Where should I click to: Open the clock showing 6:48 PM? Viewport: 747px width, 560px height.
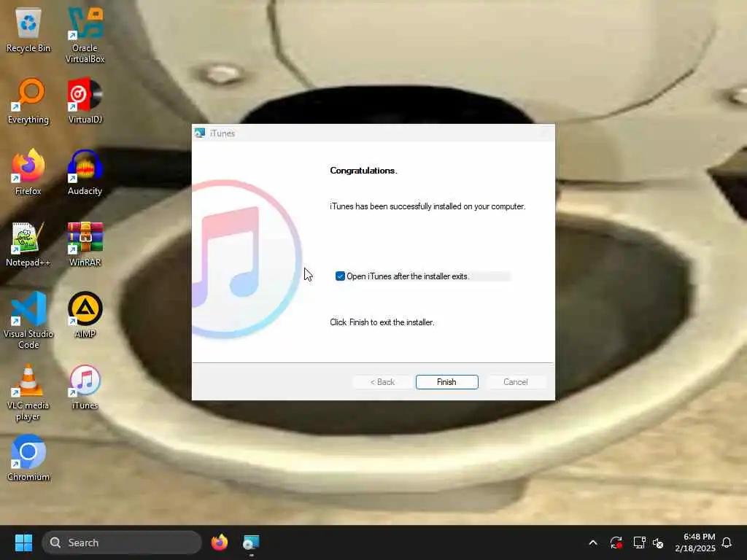(x=695, y=542)
